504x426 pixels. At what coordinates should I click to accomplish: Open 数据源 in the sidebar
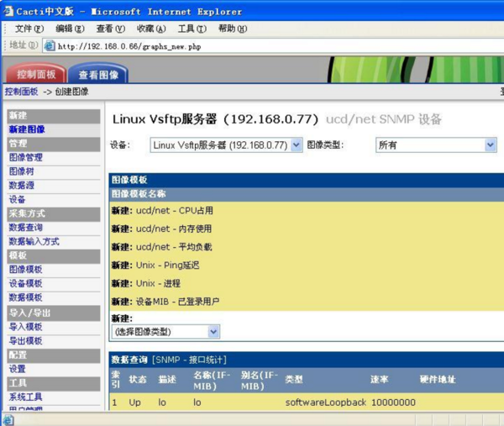pos(22,186)
